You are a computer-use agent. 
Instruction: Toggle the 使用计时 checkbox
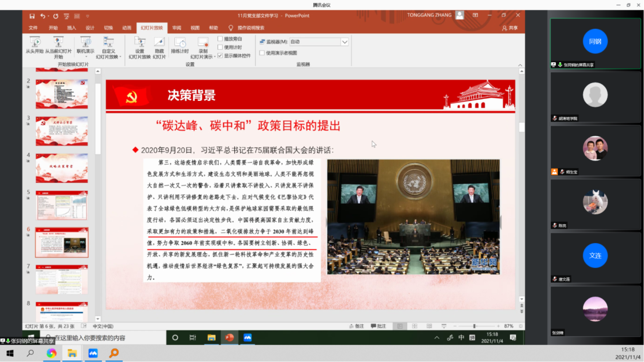(x=220, y=47)
